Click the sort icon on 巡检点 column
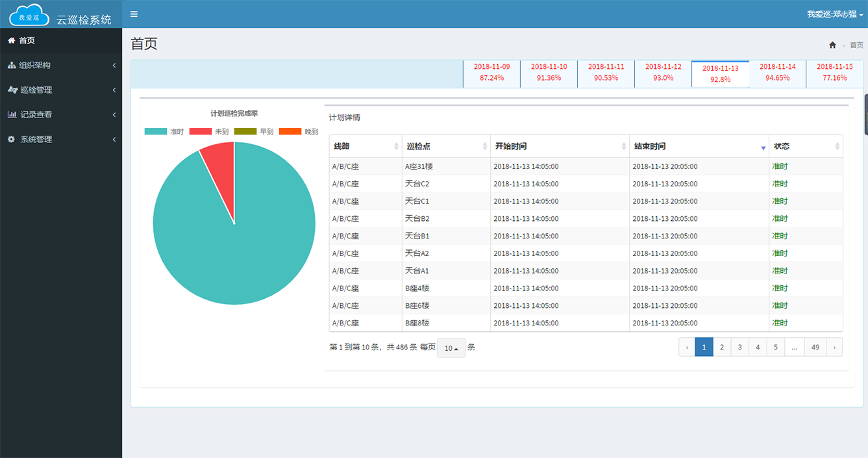This screenshot has width=868, height=458. pyautogui.click(x=484, y=146)
